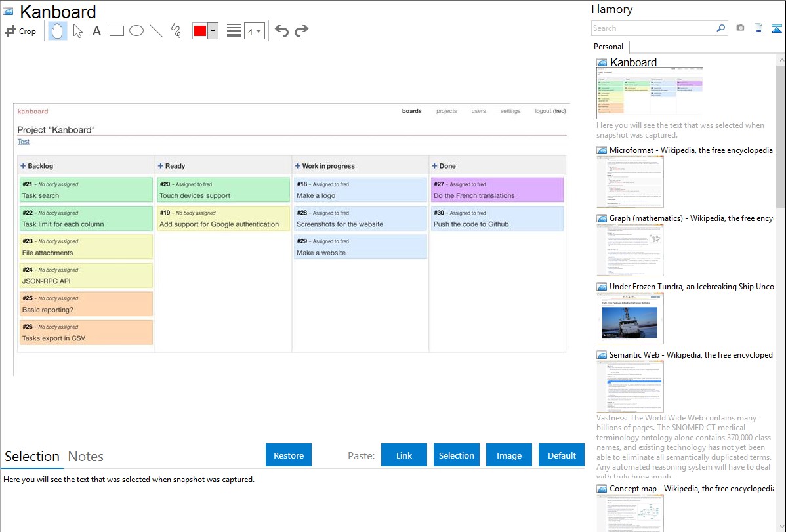Open the Personal tab
The width and height of the screenshot is (786, 532).
pyautogui.click(x=609, y=47)
